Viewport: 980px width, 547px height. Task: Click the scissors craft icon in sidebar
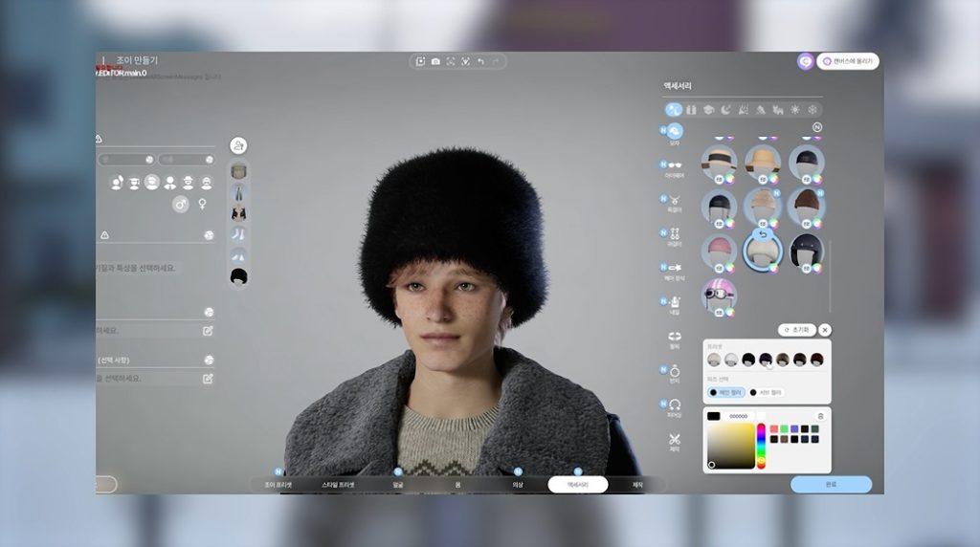[674, 439]
